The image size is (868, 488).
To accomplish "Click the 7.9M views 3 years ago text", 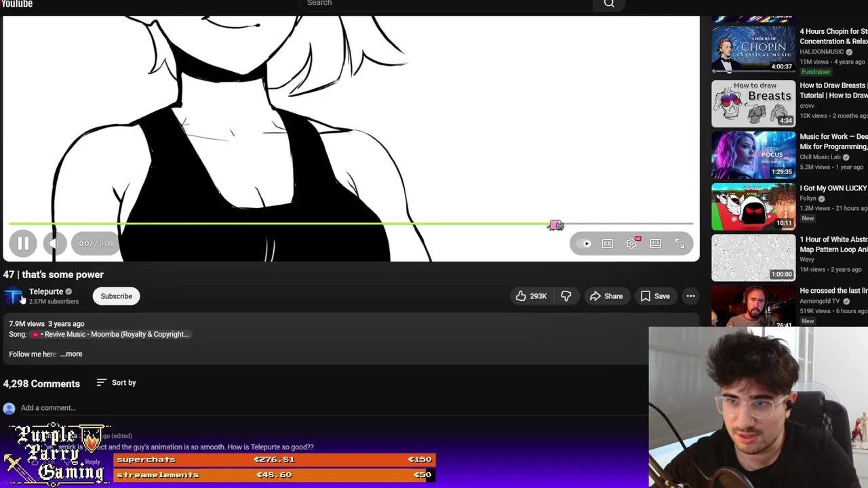I will [47, 324].
